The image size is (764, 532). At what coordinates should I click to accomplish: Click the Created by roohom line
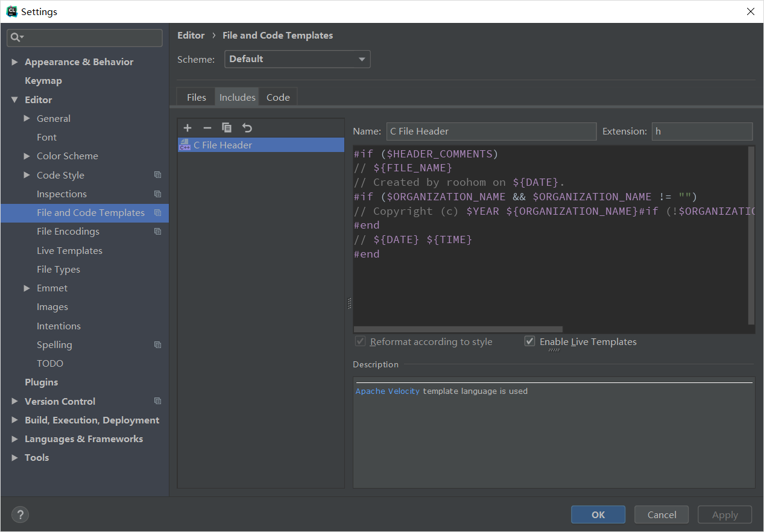[x=460, y=182]
